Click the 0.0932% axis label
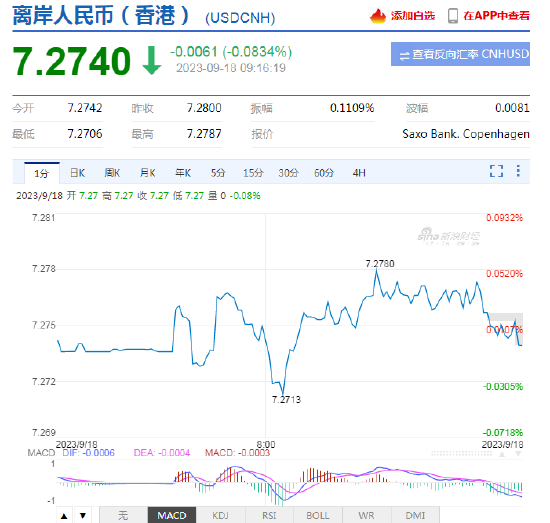Screen dimensions: 550x523 pos(504,218)
